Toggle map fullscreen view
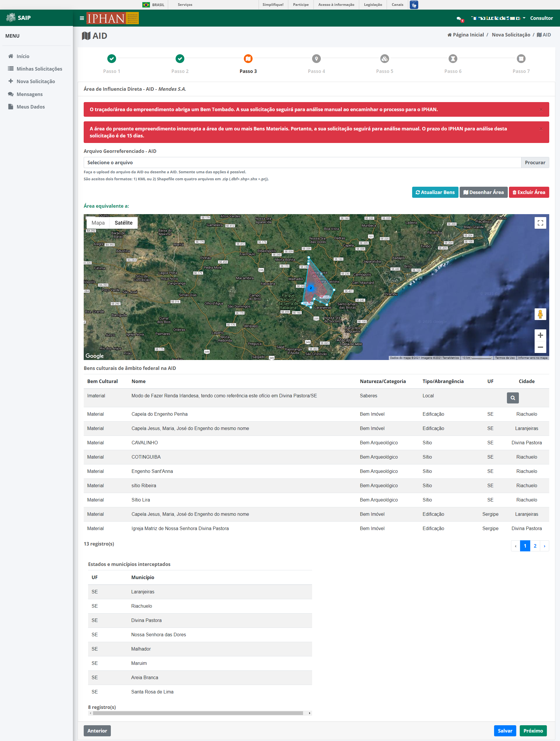The width and height of the screenshot is (560, 741). point(540,223)
